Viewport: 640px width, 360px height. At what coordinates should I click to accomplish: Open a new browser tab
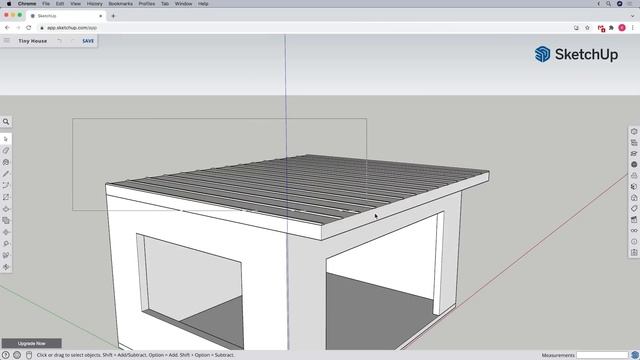coord(113,16)
